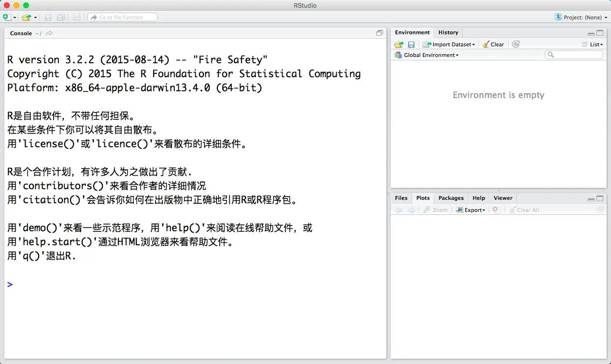The width and height of the screenshot is (611, 364).
Task: Open the Import Dataset dropdown
Action: (449, 44)
